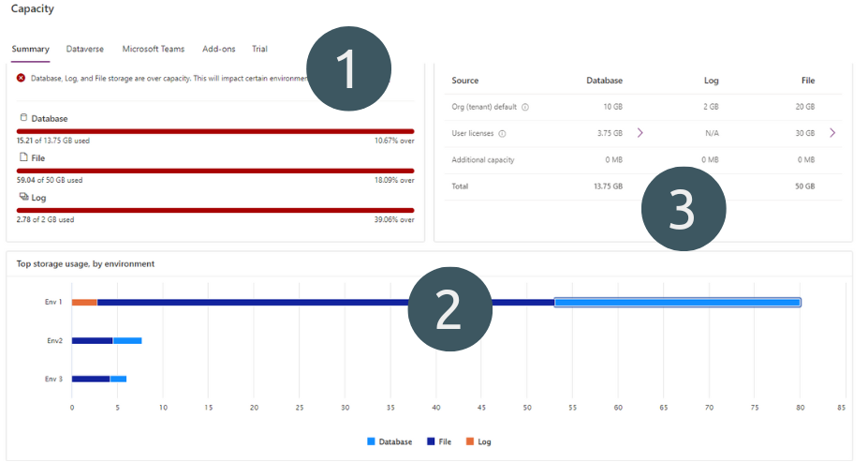Click the Database storage icon
This screenshot has height=462, width=868.
coord(23,118)
